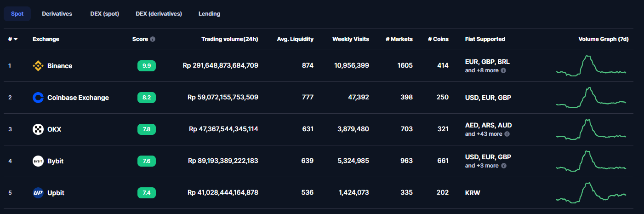Open the Binance exchange link
This screenshot has width=644, height=214.
[x=60, y=66]
